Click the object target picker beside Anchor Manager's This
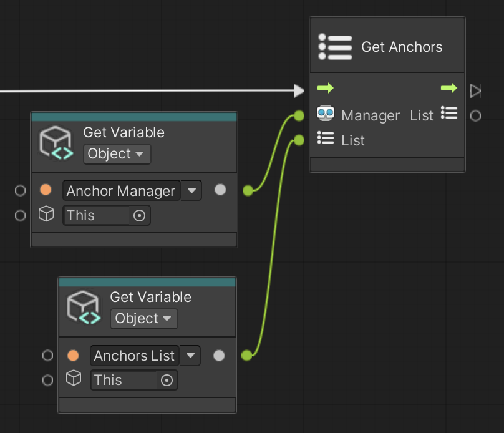The height and width of the screenshot is (433, 504). coord(139,215)
